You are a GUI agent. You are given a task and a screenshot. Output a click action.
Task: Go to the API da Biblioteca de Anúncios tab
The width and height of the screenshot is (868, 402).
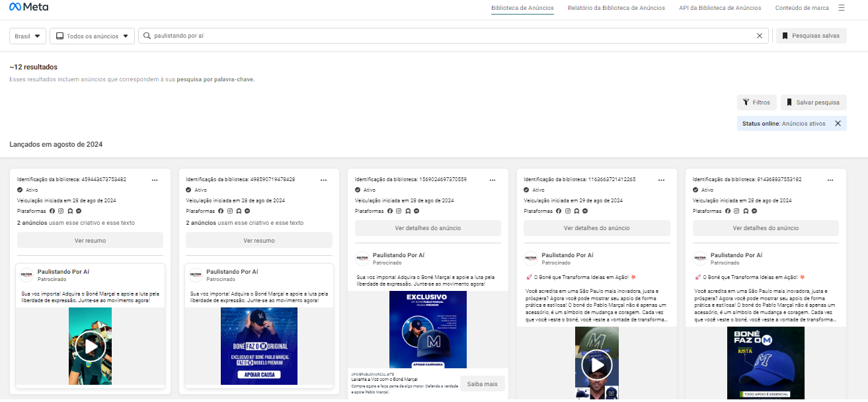coord(720,8)
